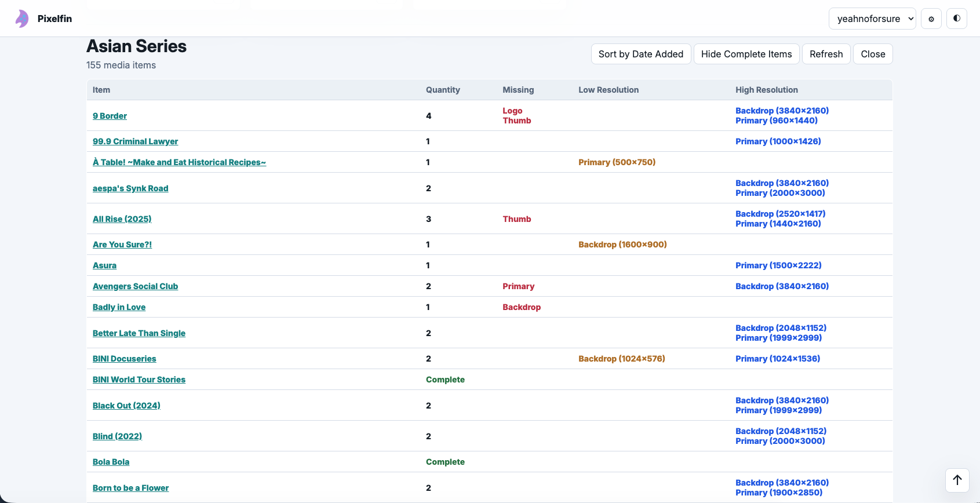This screenshot has height=503, width=980.
Task: Open the Badly in Love link
Action: point(119,307)
